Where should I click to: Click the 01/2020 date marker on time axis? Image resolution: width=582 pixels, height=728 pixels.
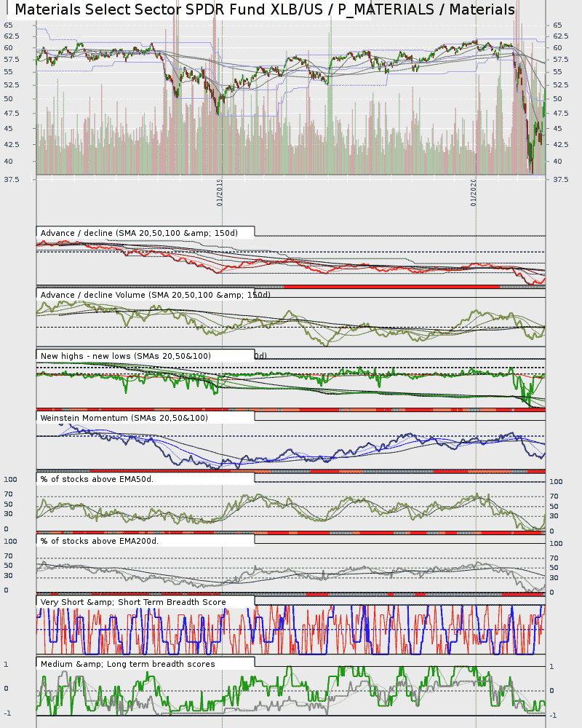[474, 193]
